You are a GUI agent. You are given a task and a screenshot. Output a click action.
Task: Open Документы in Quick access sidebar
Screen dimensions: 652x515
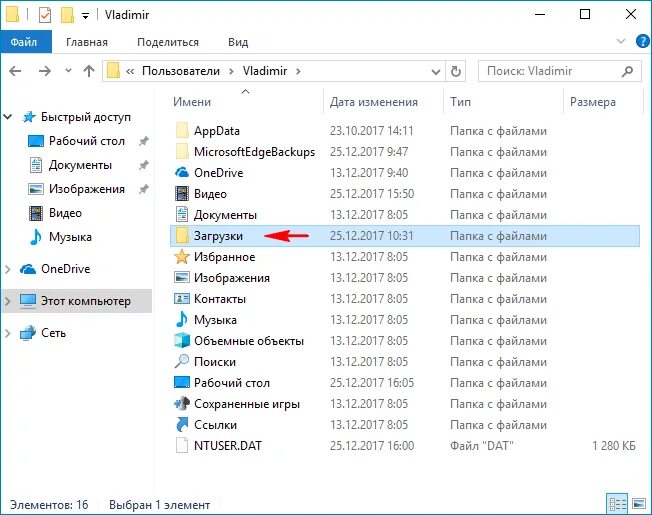[x=80, y=165]
